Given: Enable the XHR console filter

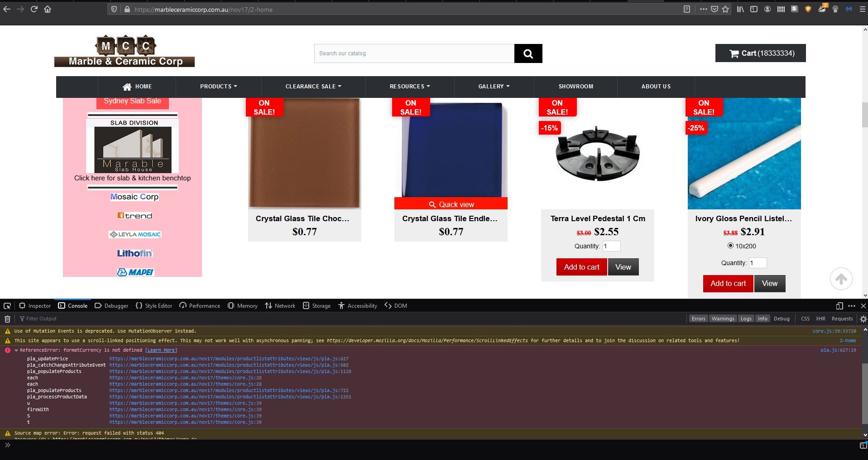Looking at the screenshot, I should (x=820, y=319).
